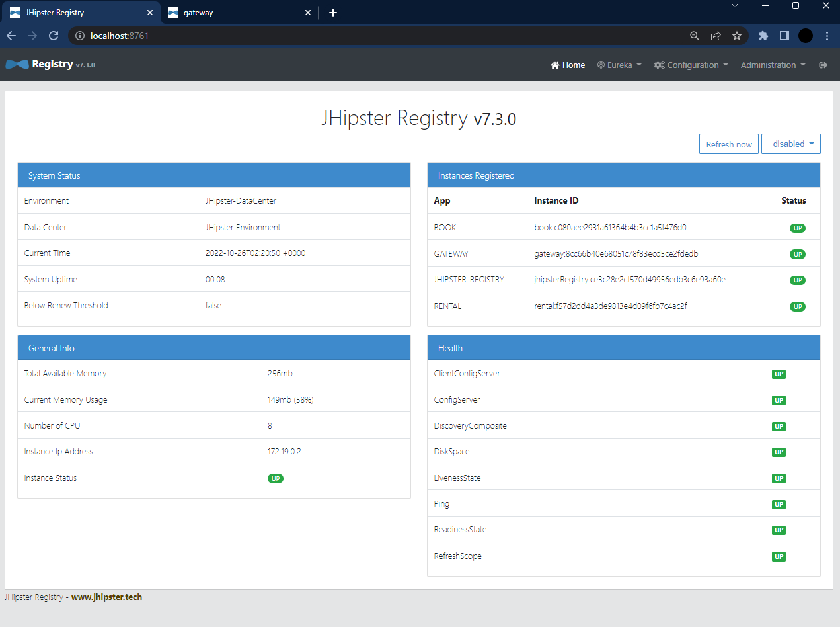Click the tab search chevron in title bar

tap(734, 5)
